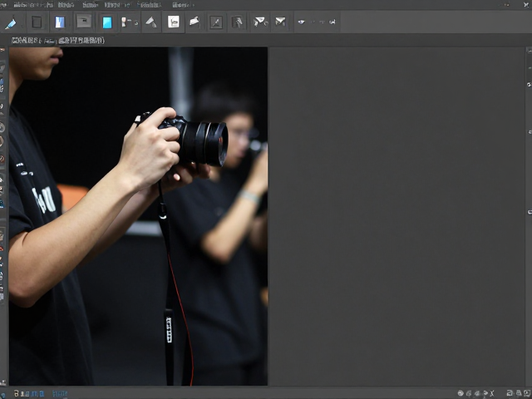Click the blue and white page icon
The image size is (532, 399).
click(60, 22)
